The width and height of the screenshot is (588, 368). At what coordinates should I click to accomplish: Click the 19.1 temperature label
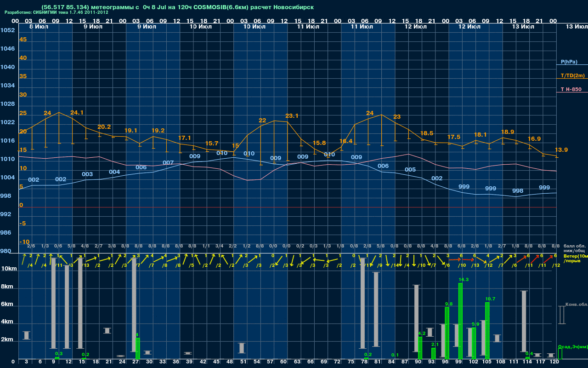pos(131,131)
